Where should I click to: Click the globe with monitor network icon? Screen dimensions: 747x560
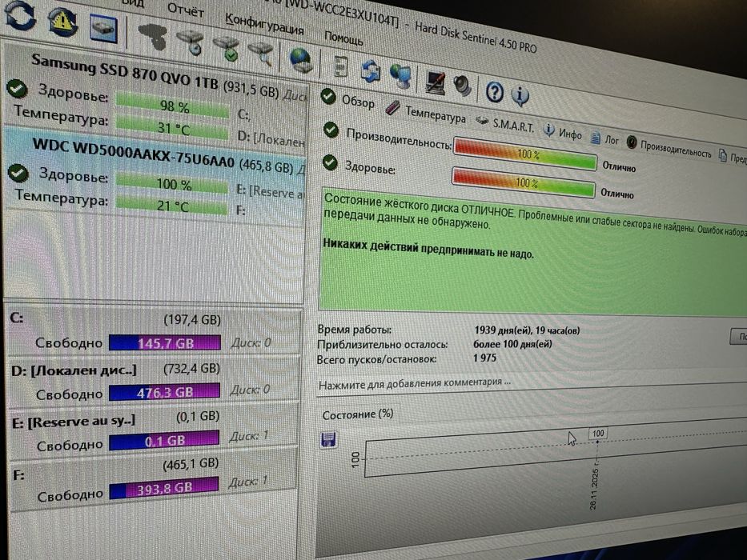pyautogui.click(x=400, y=76)
